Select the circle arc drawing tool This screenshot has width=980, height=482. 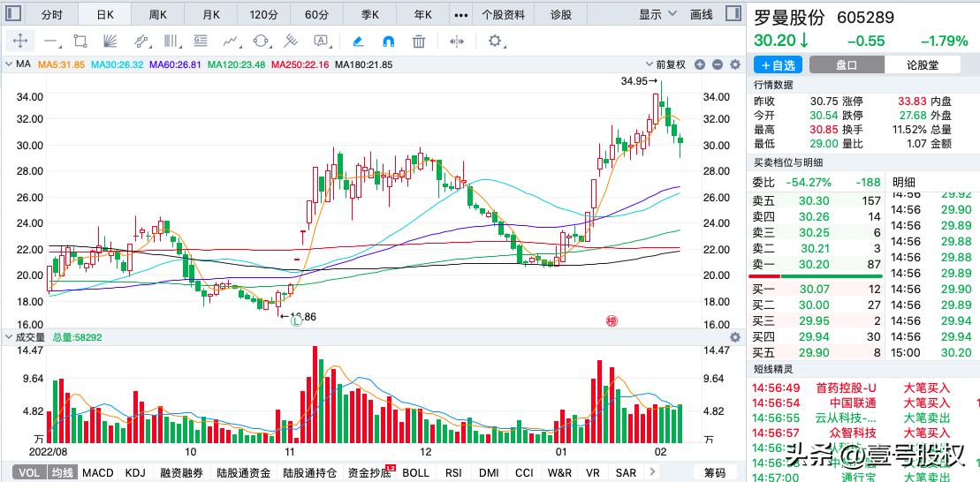(261, 41)
